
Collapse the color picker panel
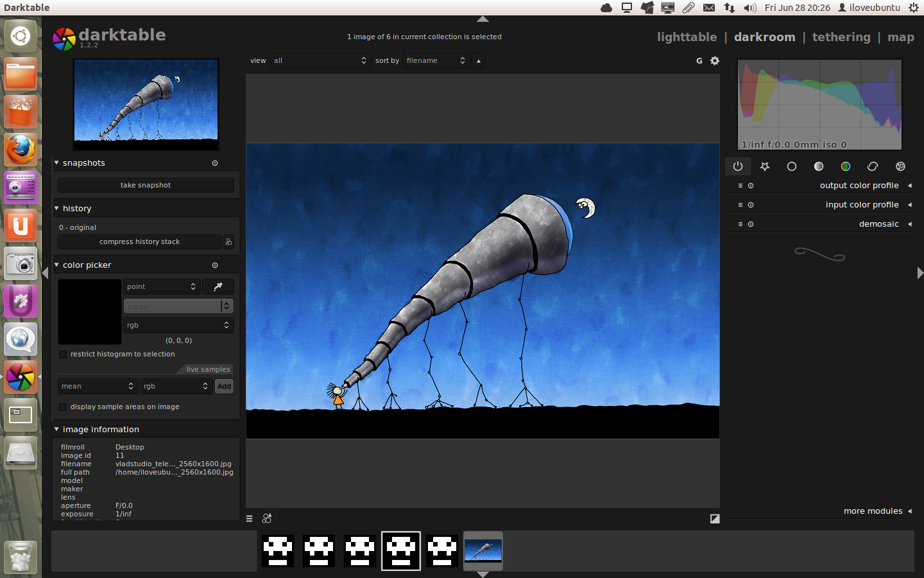pos(56,265)
